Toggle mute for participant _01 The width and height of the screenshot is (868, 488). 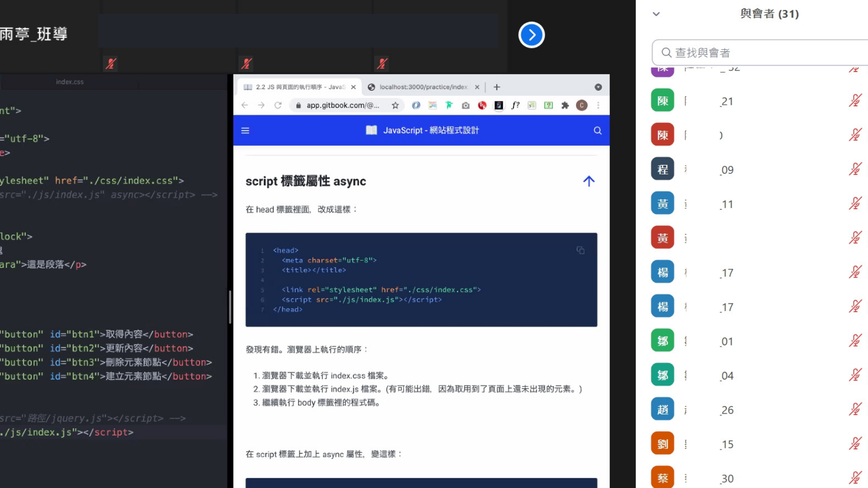coord(855,341)
